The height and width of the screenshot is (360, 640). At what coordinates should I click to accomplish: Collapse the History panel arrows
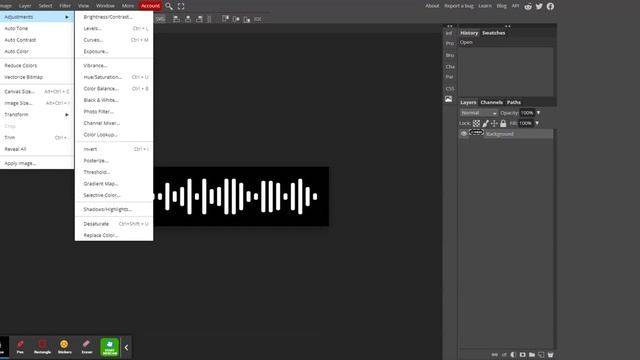[508, 26]
